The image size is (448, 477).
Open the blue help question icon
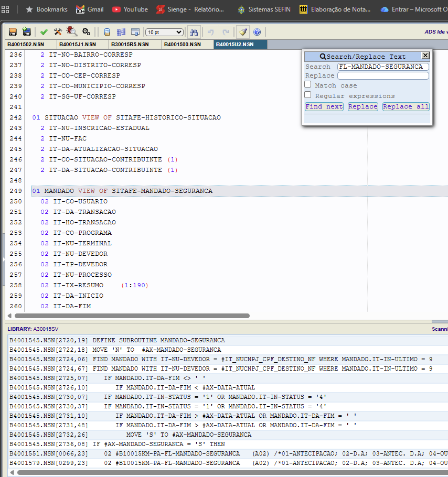[257, 32]
